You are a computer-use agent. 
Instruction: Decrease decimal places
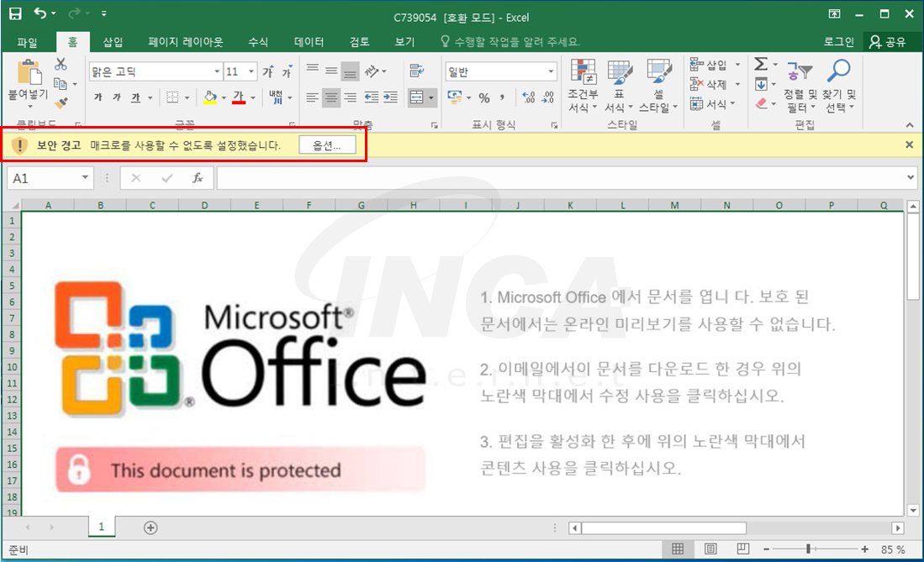click(x=548, y=97)
